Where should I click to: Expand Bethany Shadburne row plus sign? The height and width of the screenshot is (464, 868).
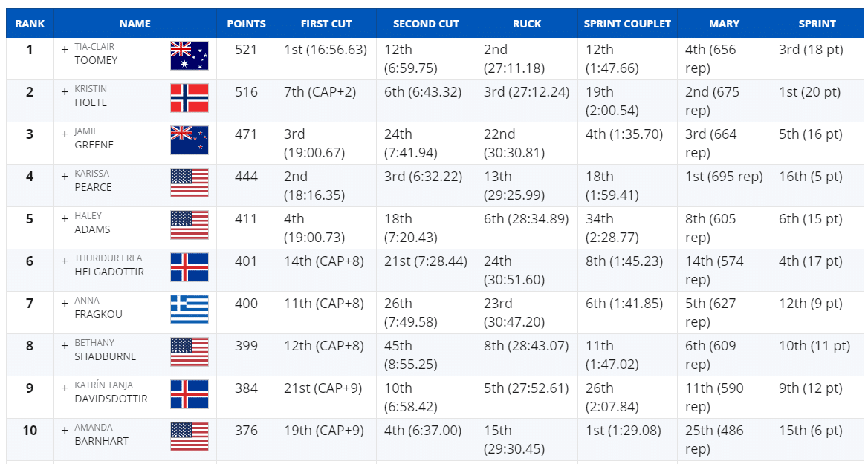coord(65,345)
